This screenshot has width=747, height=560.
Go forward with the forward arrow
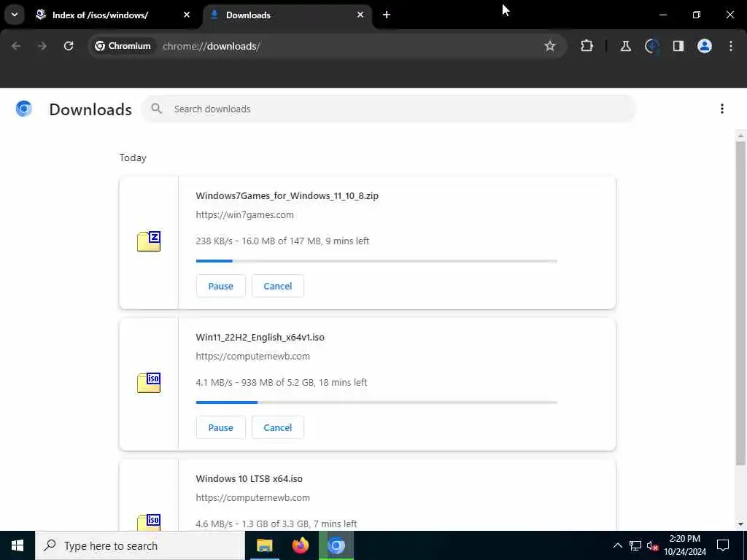pyautogui.click(x=42, y=46)
